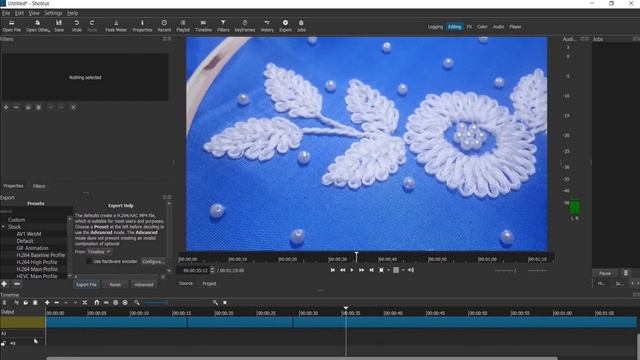640x360 pixels.
Task: Click the export Reset button
Action: click(x=115, y=284)
